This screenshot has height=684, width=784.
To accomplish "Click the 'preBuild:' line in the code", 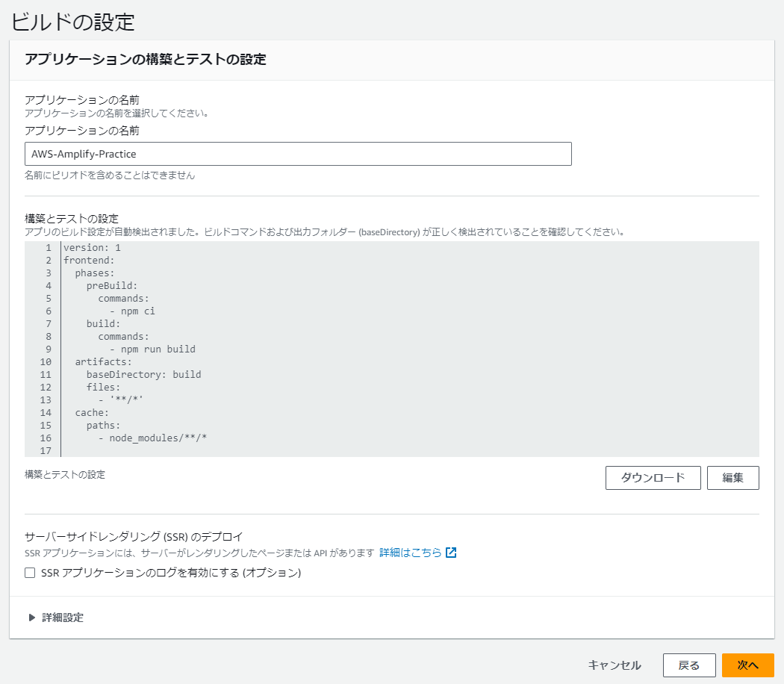I will pos(112,286).
